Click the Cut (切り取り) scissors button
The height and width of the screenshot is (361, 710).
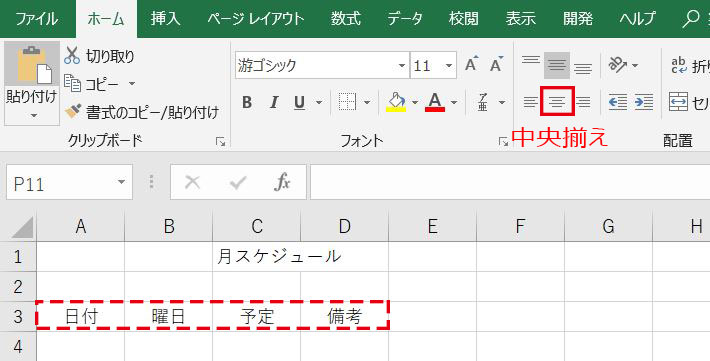(x=99, y=56)
